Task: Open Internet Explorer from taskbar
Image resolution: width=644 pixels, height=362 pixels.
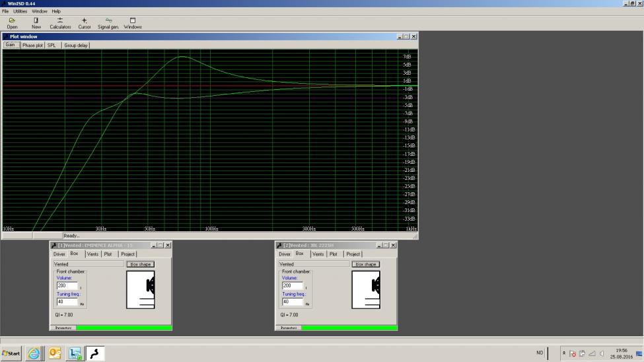Action: (x=34, y=353)
